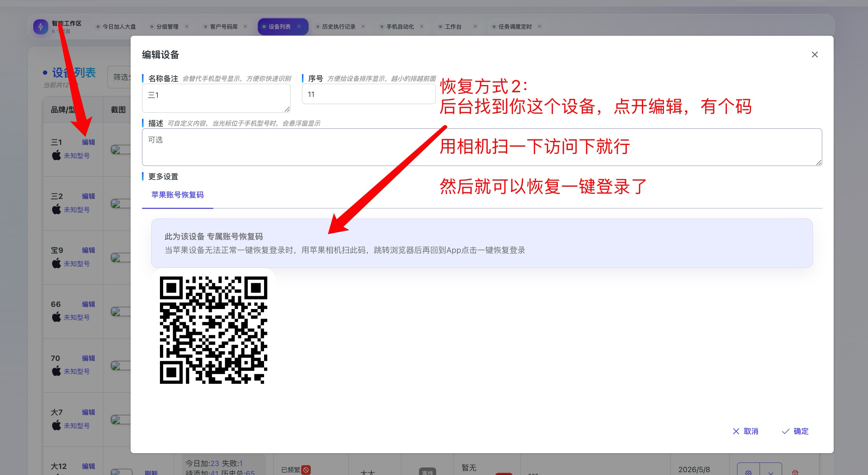Click the account recovery QR code
The image size is (868, 475).
(x=214, y=330)
